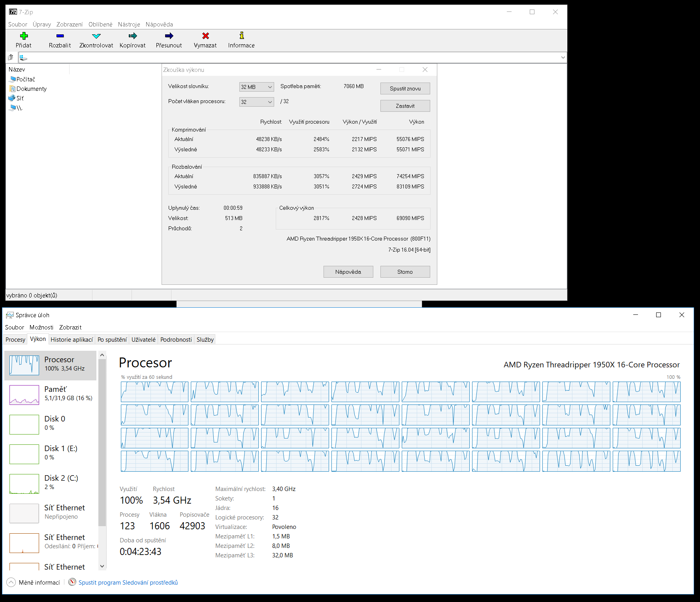Select Dokumenty in the file list

31,89
